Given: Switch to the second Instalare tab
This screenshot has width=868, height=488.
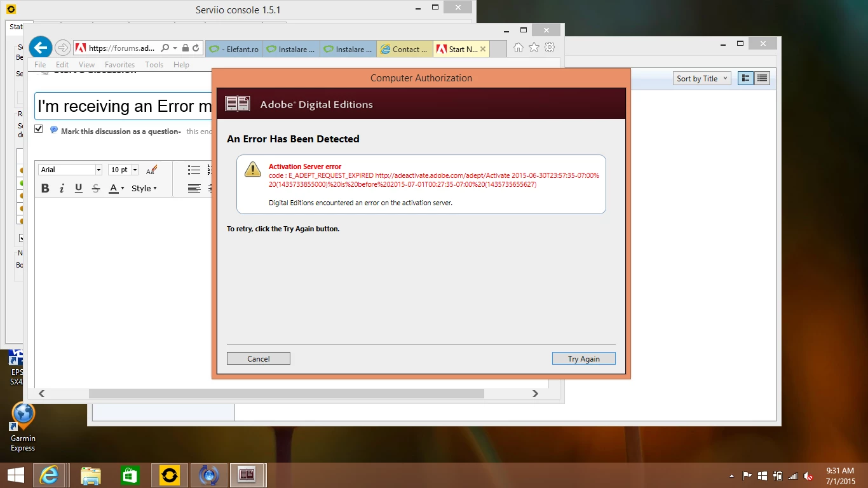Looking at the screenshot, I should coord(348,49).
